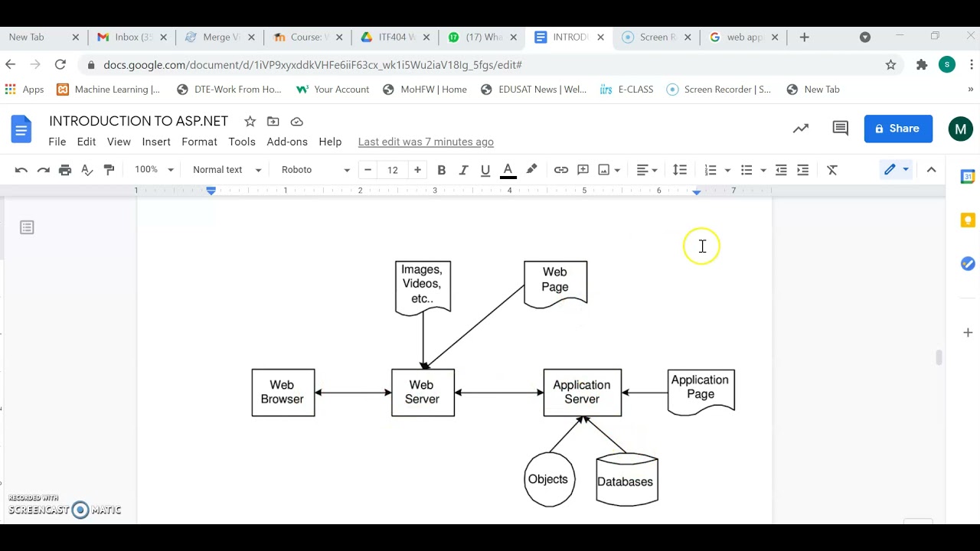Increase the paragraph indent
The width and height of the screenshot is (980, 551).
pos(802,170)
